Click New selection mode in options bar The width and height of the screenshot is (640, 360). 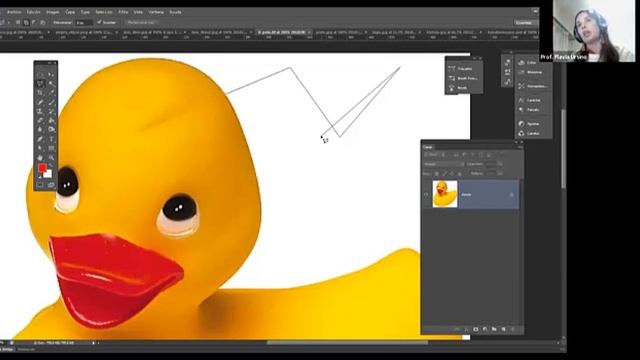(18, 22)
